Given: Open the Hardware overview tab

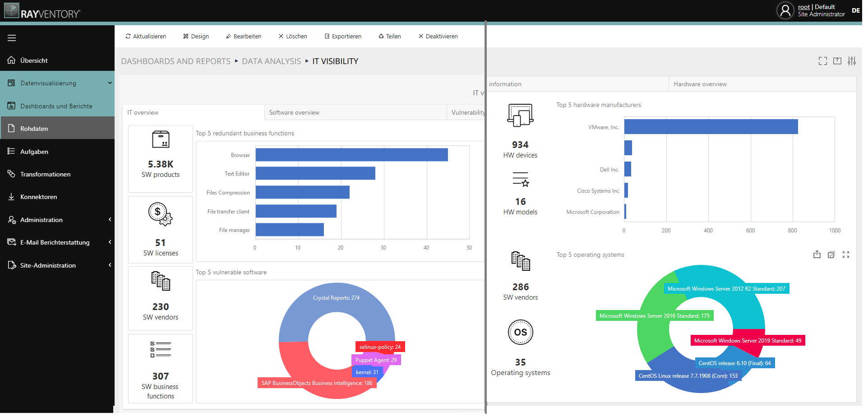Looking at the screenshot, I should point(700,84).
